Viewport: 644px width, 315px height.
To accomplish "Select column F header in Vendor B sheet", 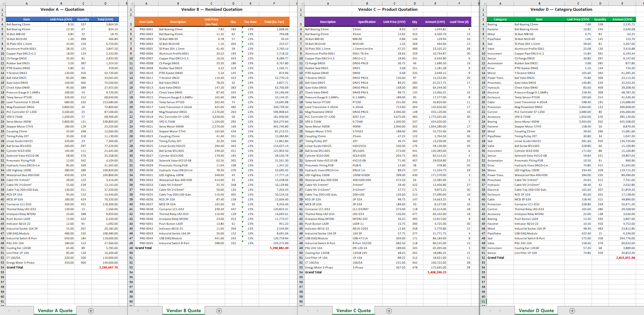I will pyautogui.click(x=274, y=3).
